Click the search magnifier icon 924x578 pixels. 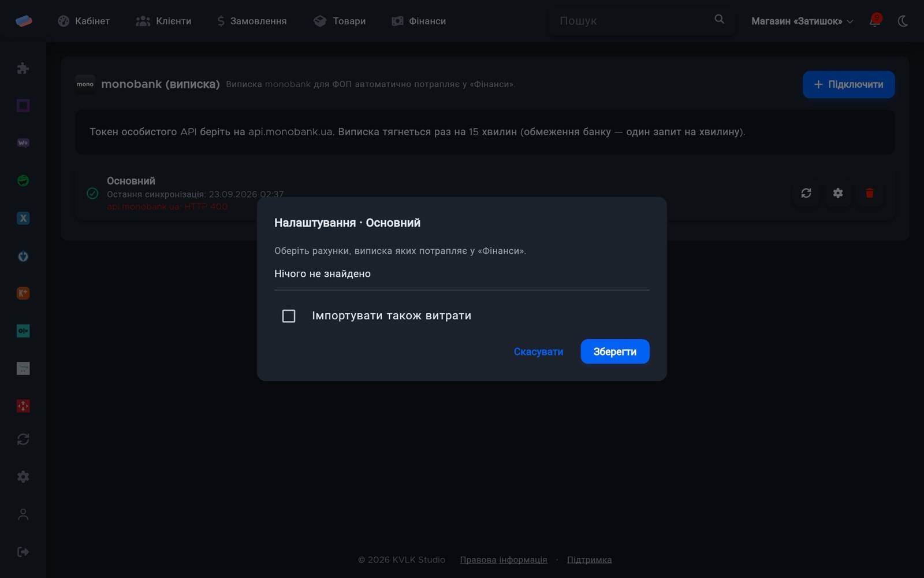[719, 19]
